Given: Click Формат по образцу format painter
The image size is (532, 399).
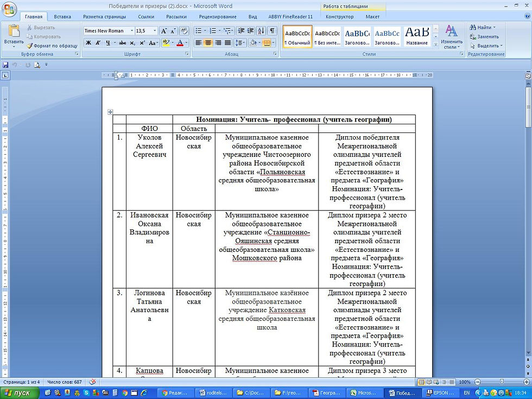Looking at the screenshot, I should 53,46.
